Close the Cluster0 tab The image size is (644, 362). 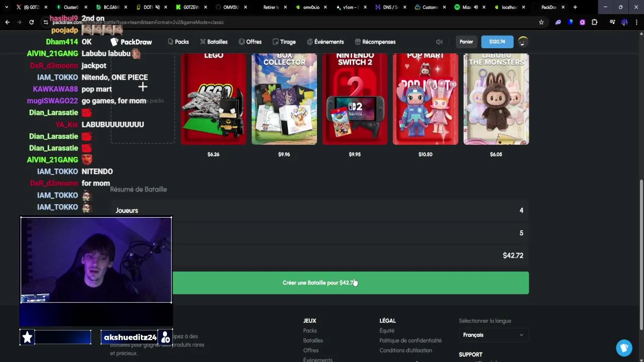[x=86, y=7]
